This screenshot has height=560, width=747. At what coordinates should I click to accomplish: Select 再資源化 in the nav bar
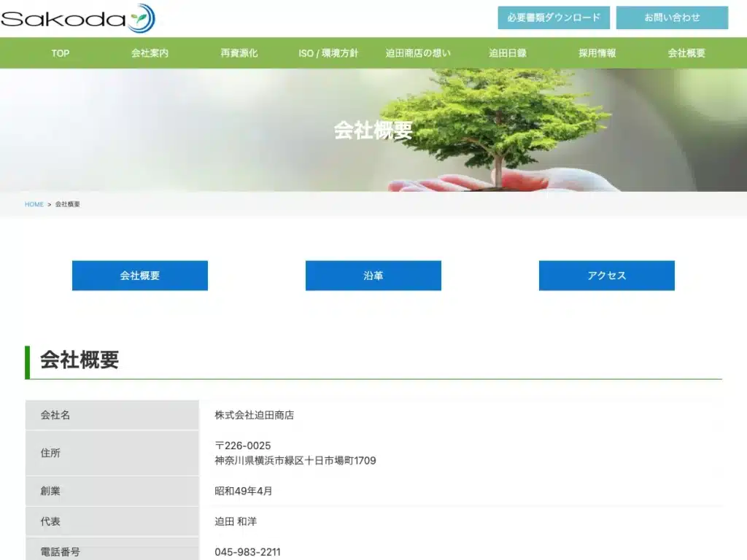pyautogui.click(x=239, y=52)
